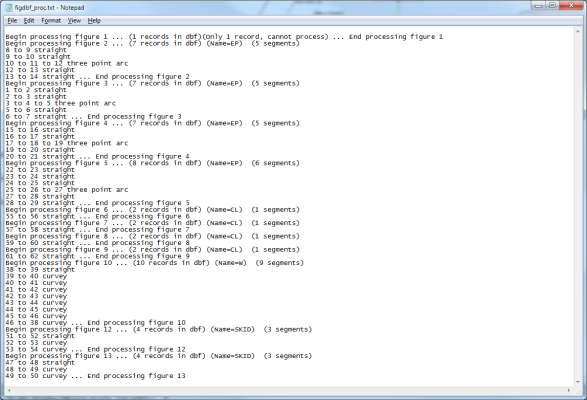
Task: Click the vertical scrollbar track
Action: pyautogui.click(x=578, y=206)
